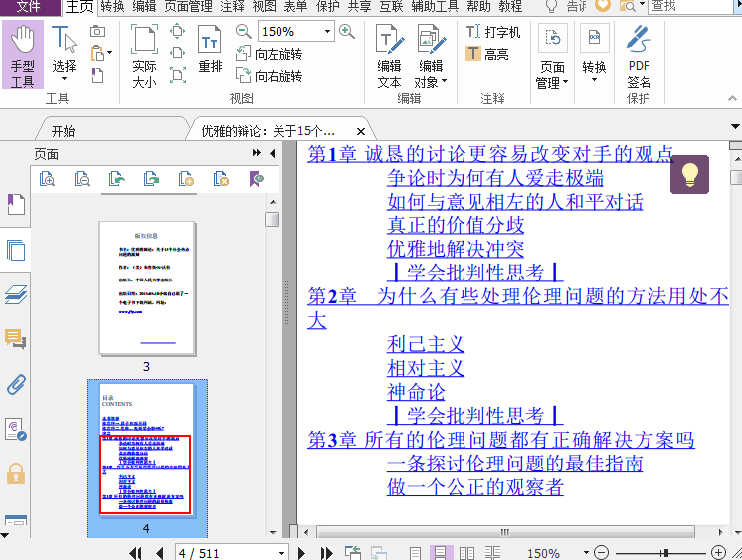Switch to the 页面管理 ribbon tab

[188, 6]
